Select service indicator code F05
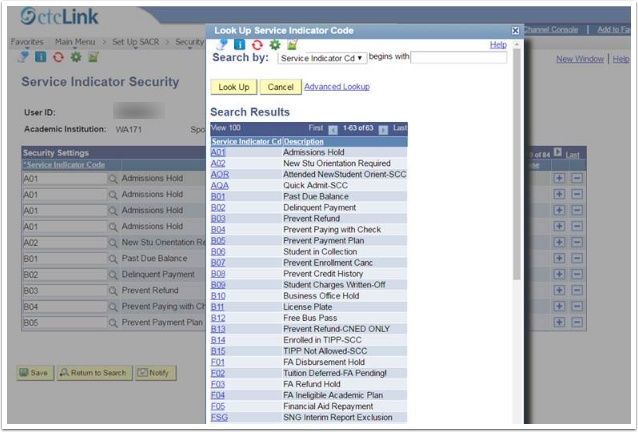Image resolution: width=638 pixels, height=432 pixels. (218, 406)
